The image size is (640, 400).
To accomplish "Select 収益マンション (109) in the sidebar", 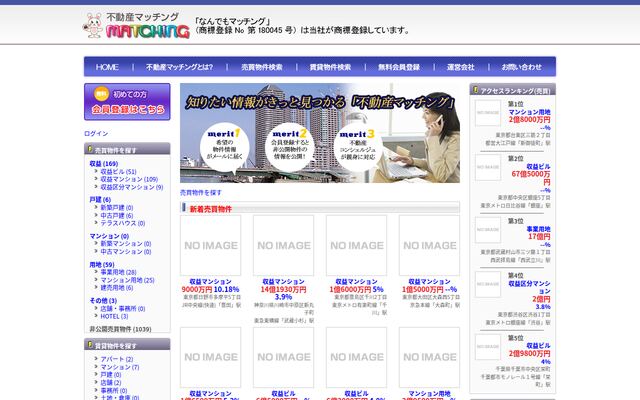I will pyautogui.click(x=129, y=179).
